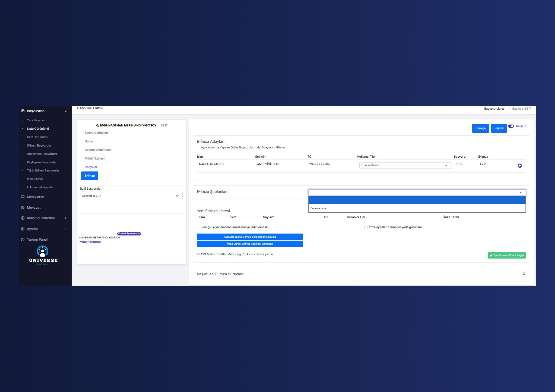Click 'Adayları Başka E-imza Sürecinden Kopyala'

250,237
